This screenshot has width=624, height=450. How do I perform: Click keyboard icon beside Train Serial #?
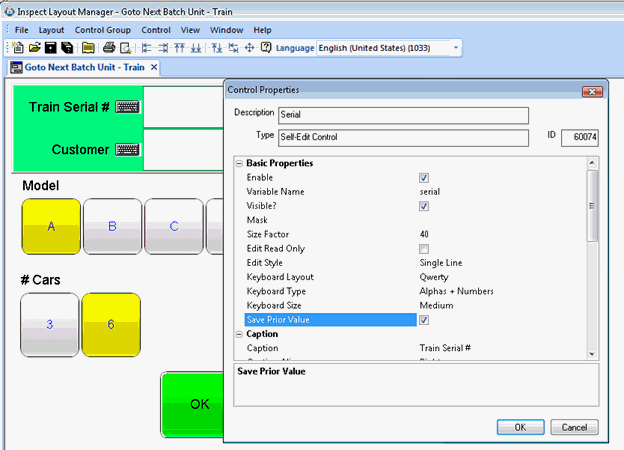pyautogui.click(x=127, y=107)
